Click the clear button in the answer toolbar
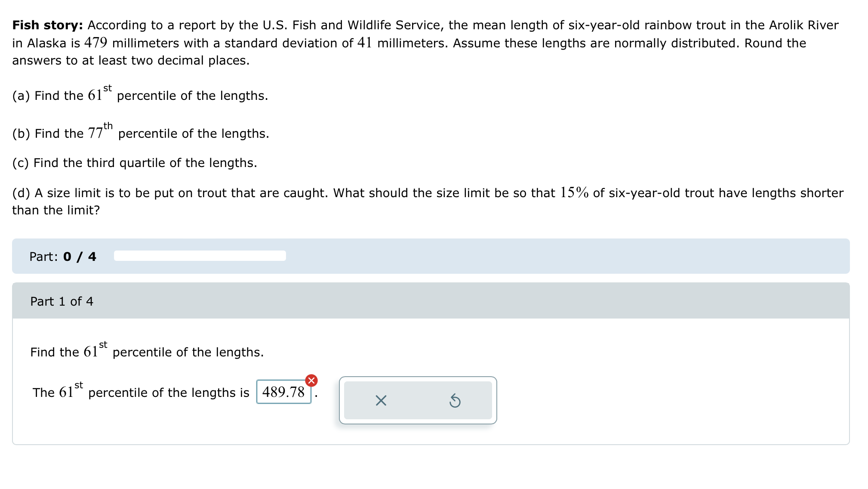The width and height of the screenshot is (868, 489). pyautogui.click(x=380, y=401)
